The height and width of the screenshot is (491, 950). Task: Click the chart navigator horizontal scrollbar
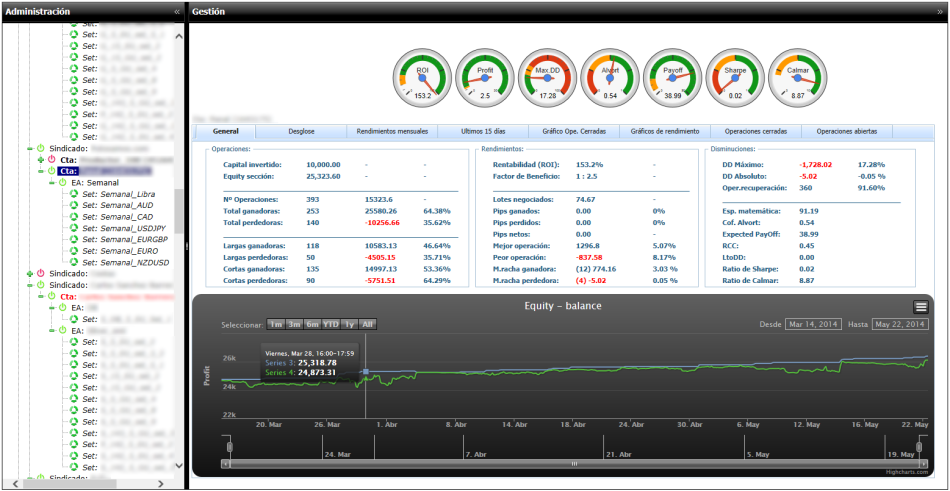coord(573,464)
